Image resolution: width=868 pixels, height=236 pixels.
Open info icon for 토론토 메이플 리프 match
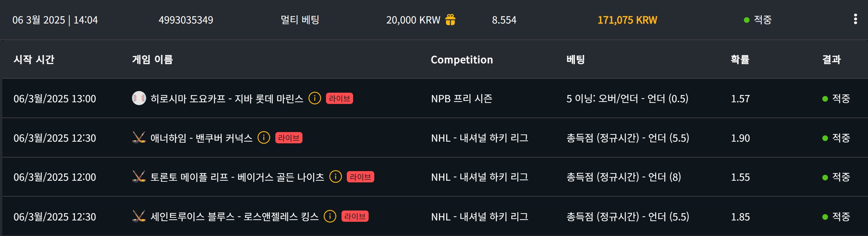click(336, 177)
